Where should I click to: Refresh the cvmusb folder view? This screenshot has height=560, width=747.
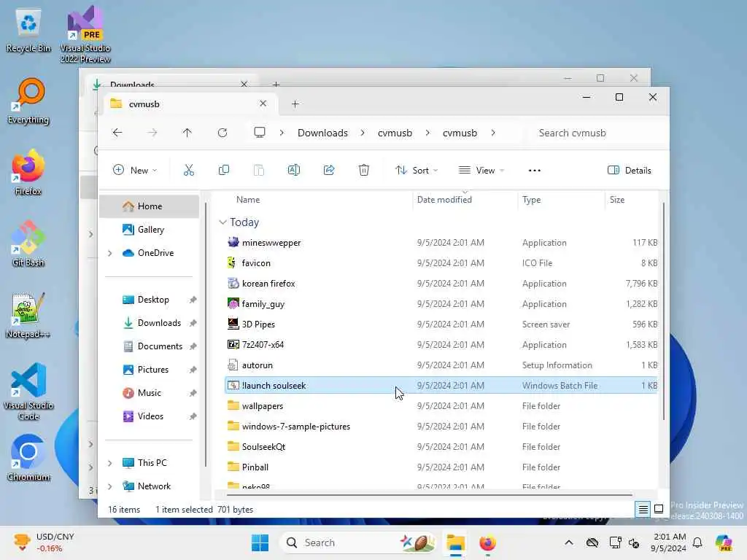tap(222, 133)
